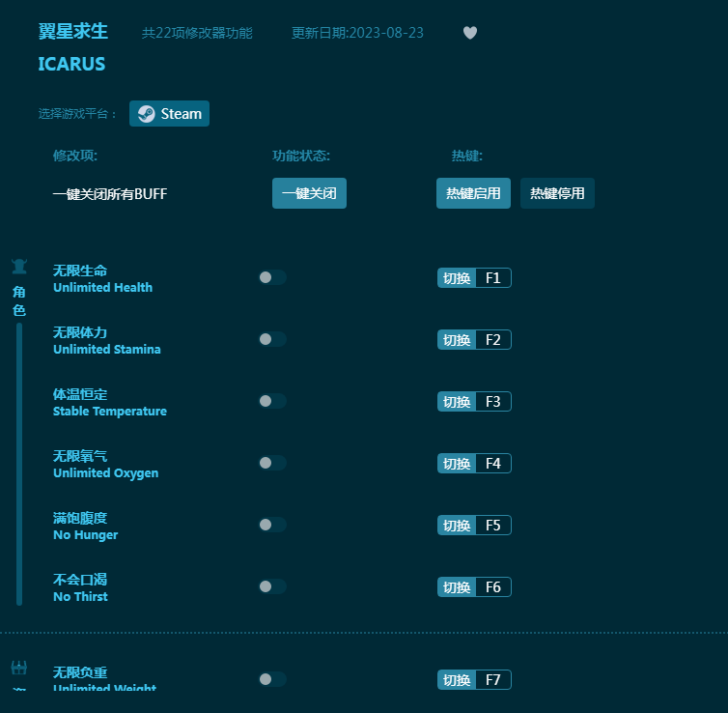Image resolution: width=728 pixels, height=713 pixels.
Task: Toggle Unlimited Stamina switch
Action: 272,339
